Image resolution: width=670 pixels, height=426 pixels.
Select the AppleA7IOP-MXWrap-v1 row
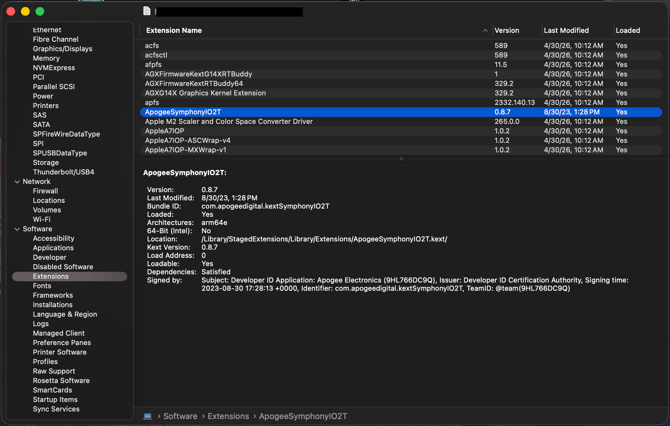401,150
